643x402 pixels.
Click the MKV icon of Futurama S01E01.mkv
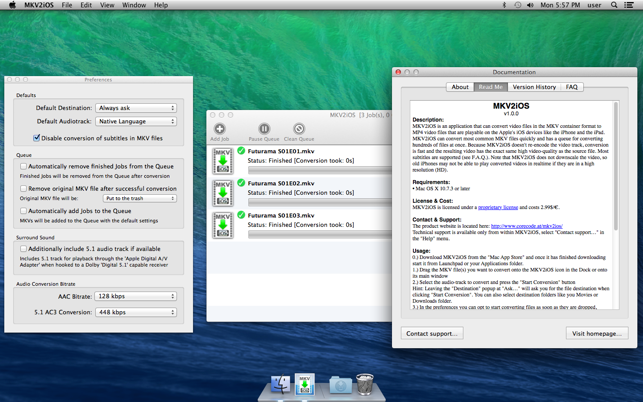pyautogui.click(x=223, y=161)
